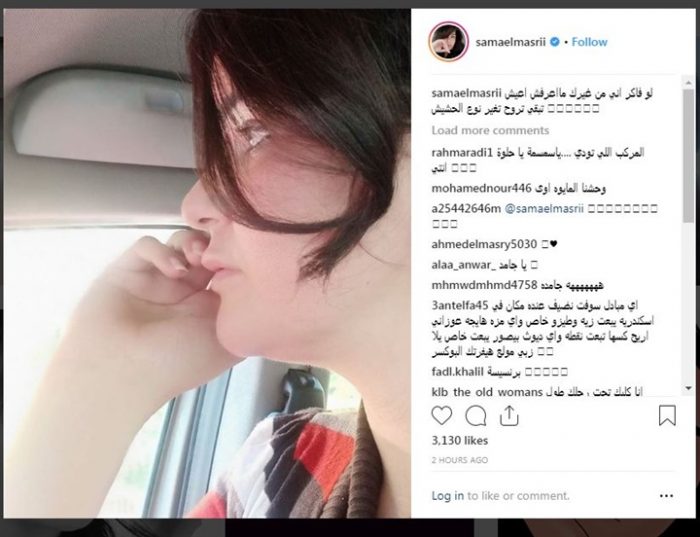Follow the samaelmasrii account
The width and height of the screenshot is (700, 537).
click(x=589, y=42)
